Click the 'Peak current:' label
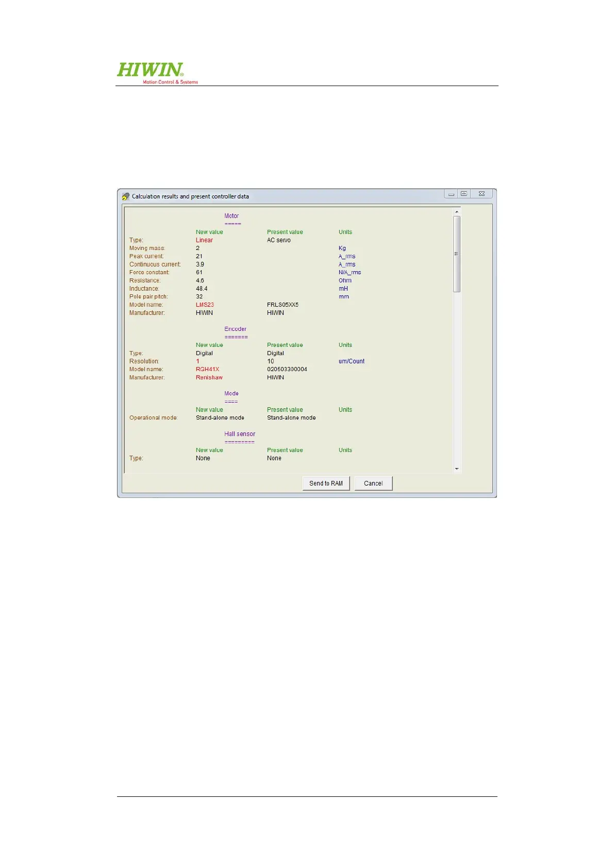614x868 pixels. pos(146,256)
